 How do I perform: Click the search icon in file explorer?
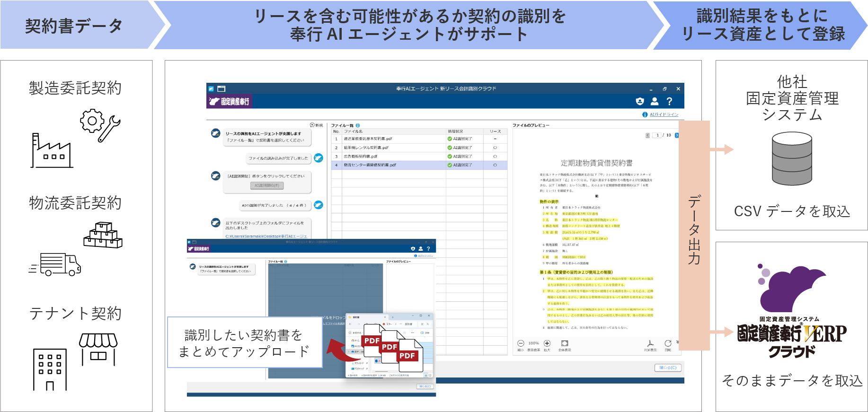pos(427,324)
